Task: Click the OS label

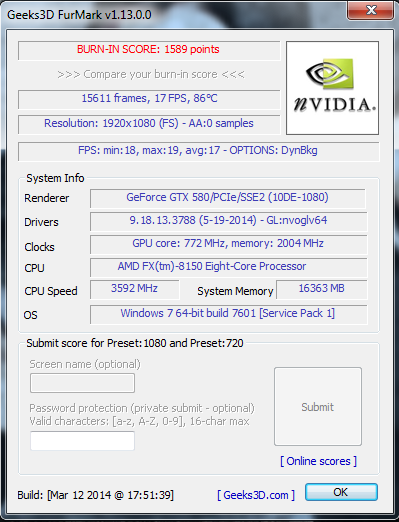Action: (x=30, y=315)
